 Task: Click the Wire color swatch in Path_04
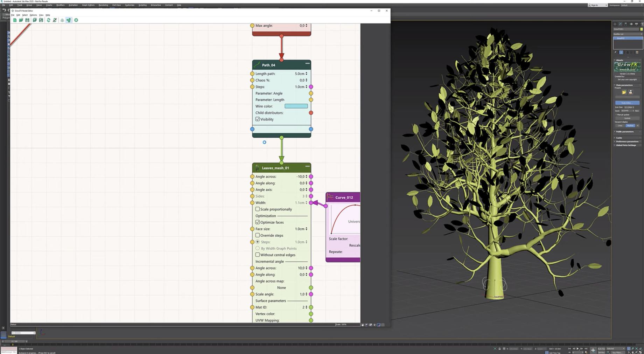pos(296,106)
